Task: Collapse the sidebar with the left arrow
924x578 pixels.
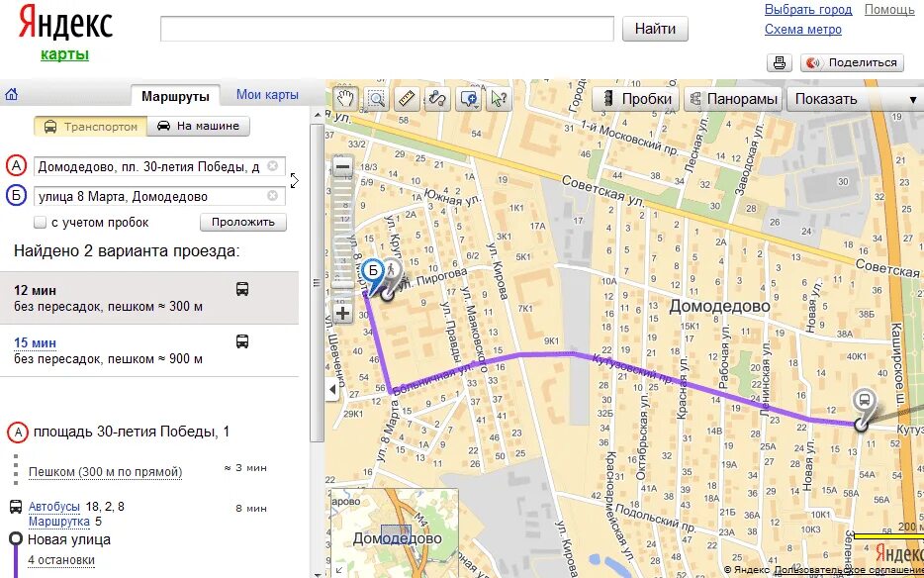Action: pos(332,389)
